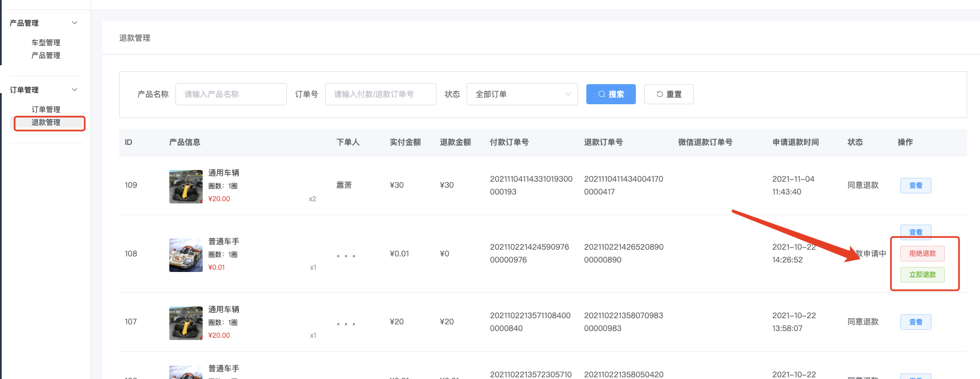Image resolution: width=980 pixels, height=379 pixels.
Task: Collapse the 订单管理 sidebar chevron
Action: point(75,90)
